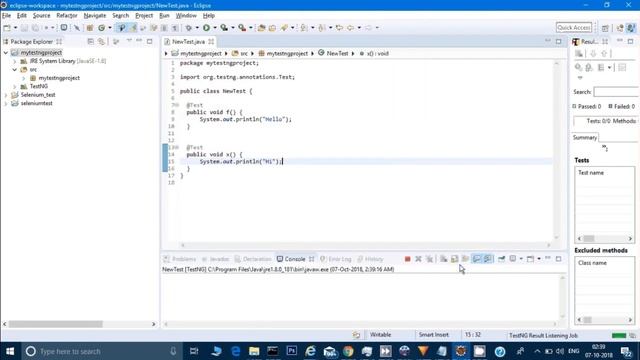Click the New file toolbar icon
Screen dimensions: 640x360
(7, 28)
